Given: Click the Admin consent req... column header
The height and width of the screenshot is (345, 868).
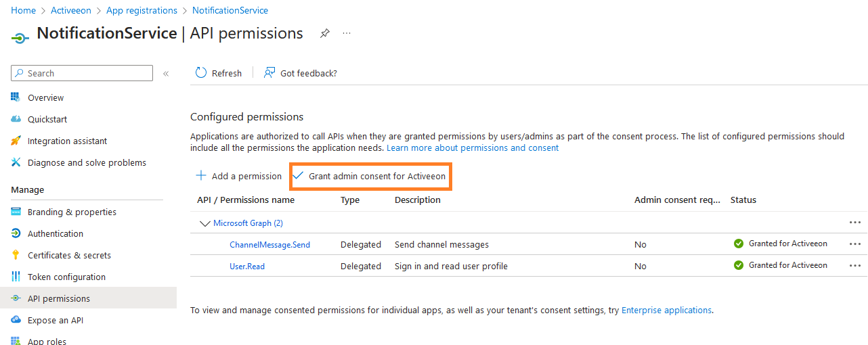Looking at the screenshot, I should 678,200.
